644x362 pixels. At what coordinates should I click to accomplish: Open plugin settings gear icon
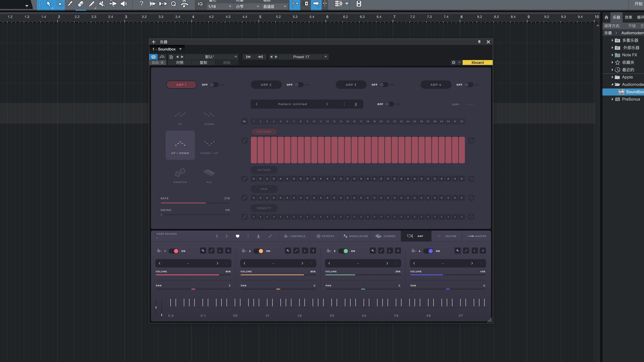pos(453,63)
